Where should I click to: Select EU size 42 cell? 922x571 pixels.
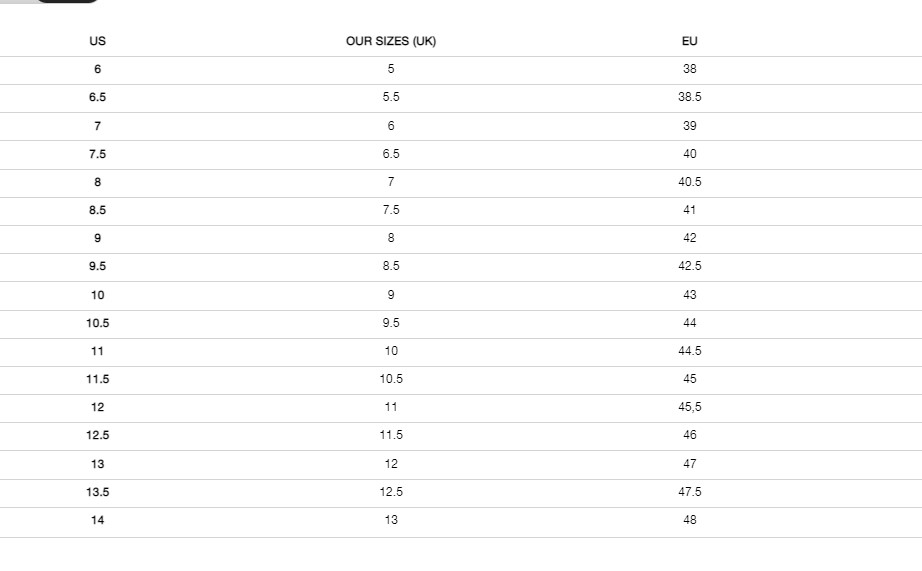point(690,238)
